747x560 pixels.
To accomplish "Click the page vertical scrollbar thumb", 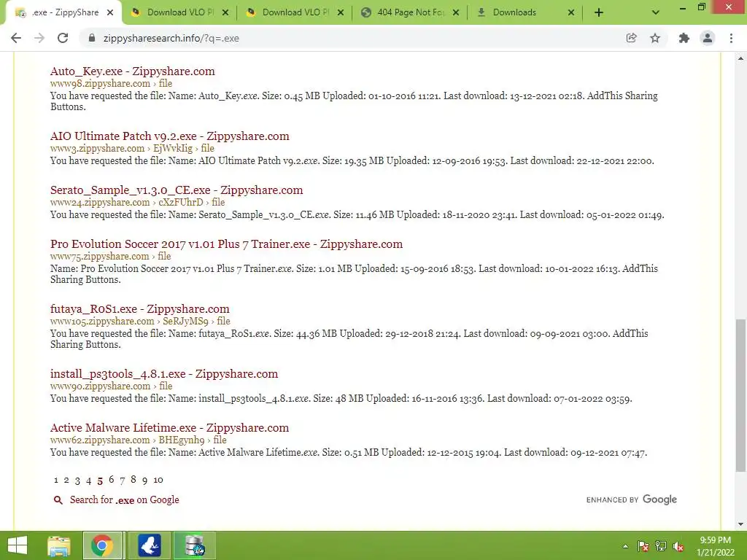I will tap(740, 395).
